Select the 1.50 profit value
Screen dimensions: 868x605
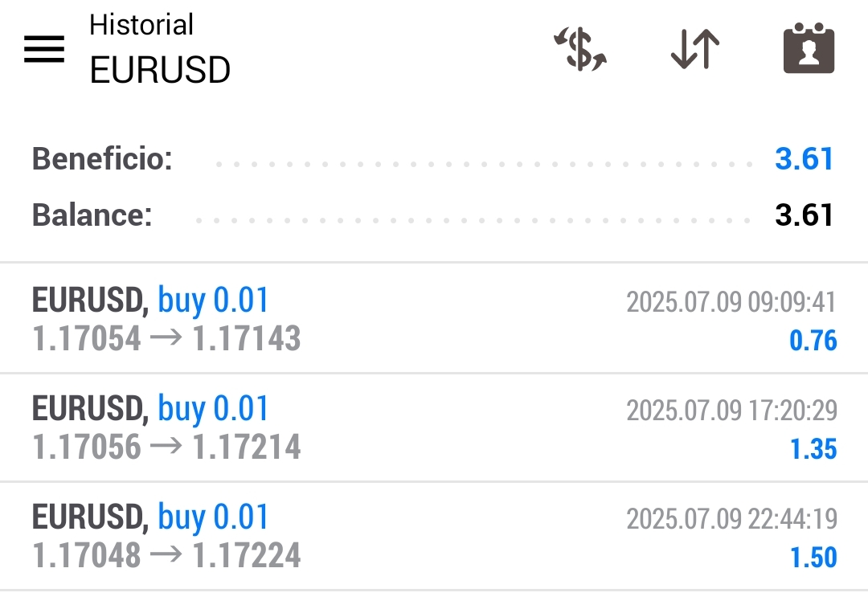[813, 558]
